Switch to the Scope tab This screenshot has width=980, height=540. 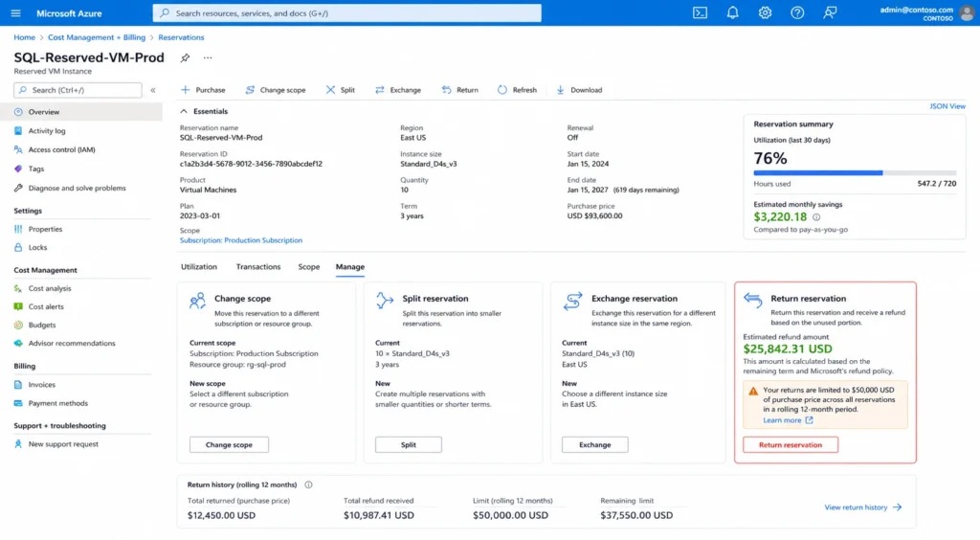pos(309,267)
